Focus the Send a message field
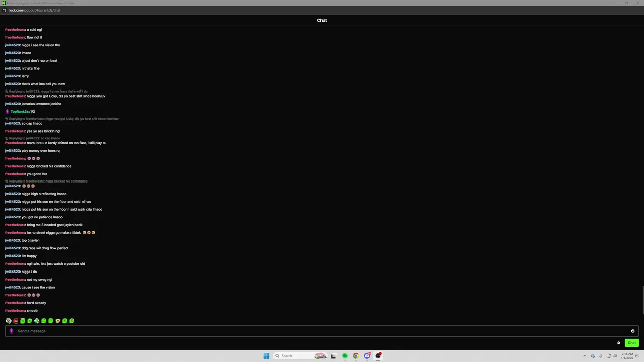This screenshot has height=362, width=644. [322, 331]
